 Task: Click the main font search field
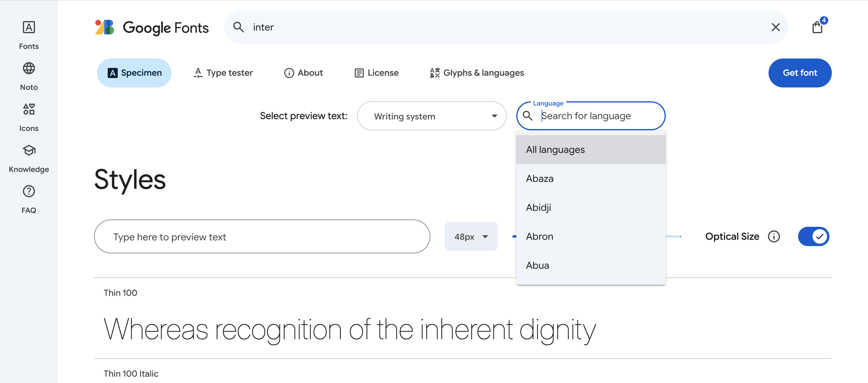(505, 27)
